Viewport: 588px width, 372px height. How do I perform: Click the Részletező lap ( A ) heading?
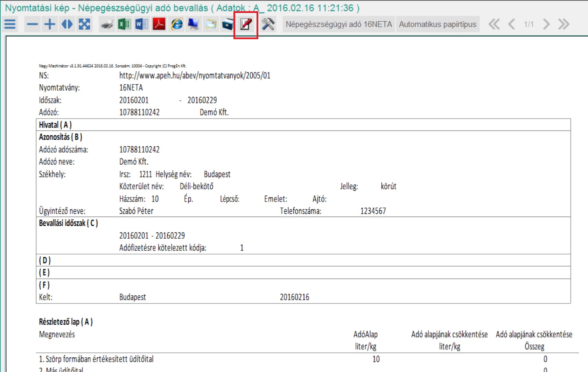[x=66, y=322]
